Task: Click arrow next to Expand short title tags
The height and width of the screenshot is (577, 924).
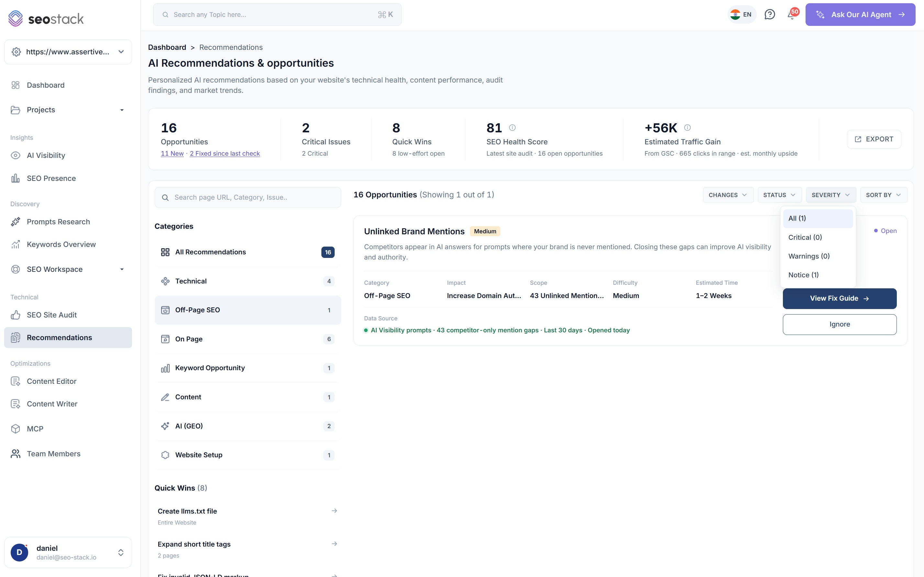Action: click(x=334, y=544)
